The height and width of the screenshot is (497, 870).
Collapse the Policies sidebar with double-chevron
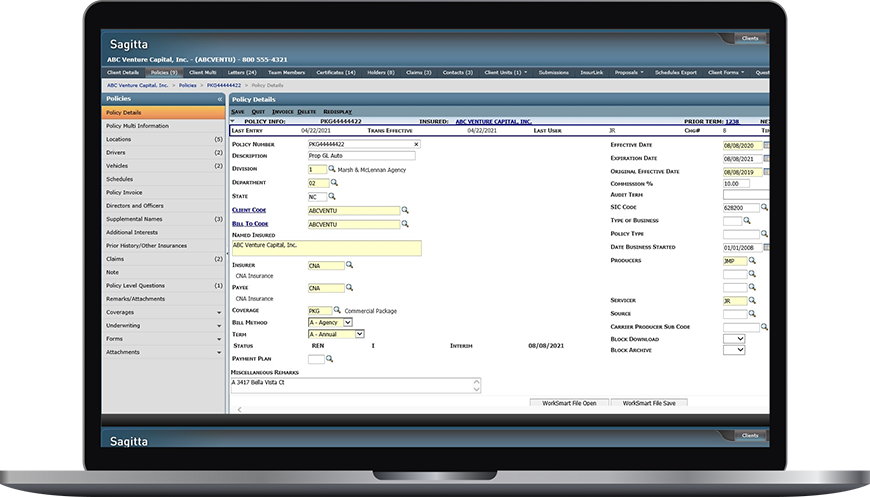[x=219, y=100]
